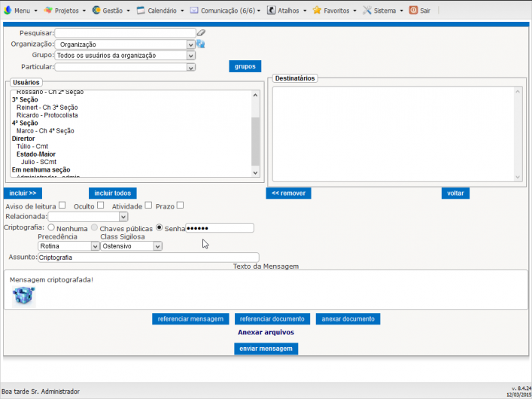Click the Sistema tools icon
The height and width of the screenshot is (399, 532).
[x=367, y=11]
